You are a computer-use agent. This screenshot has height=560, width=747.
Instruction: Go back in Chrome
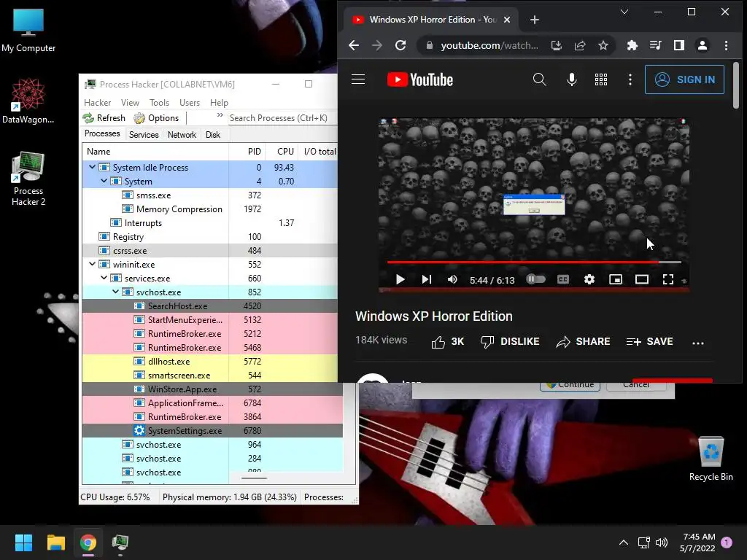(354, 45)
